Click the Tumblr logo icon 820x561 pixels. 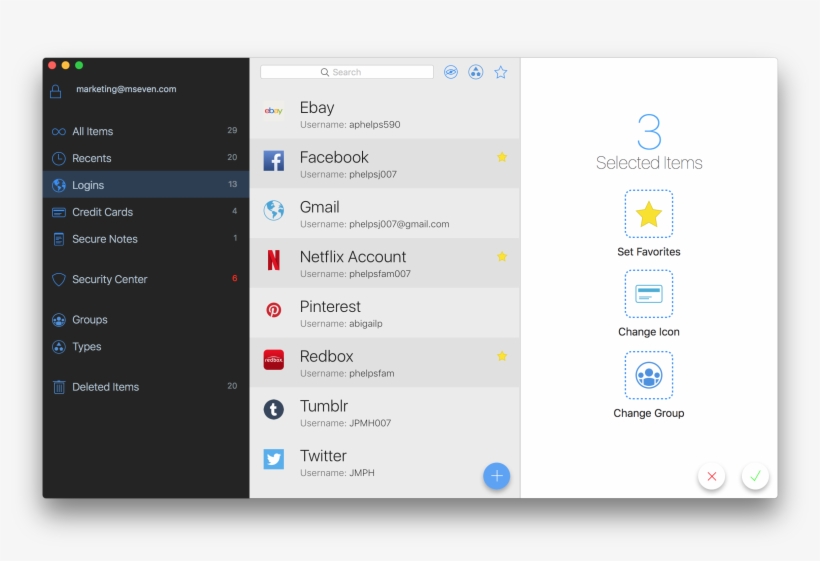click(274, 409)
